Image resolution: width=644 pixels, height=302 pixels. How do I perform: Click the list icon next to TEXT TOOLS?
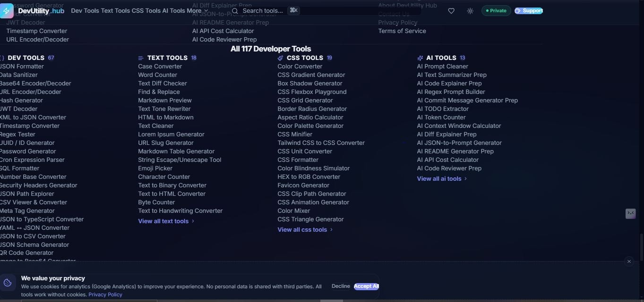point(140,58)
